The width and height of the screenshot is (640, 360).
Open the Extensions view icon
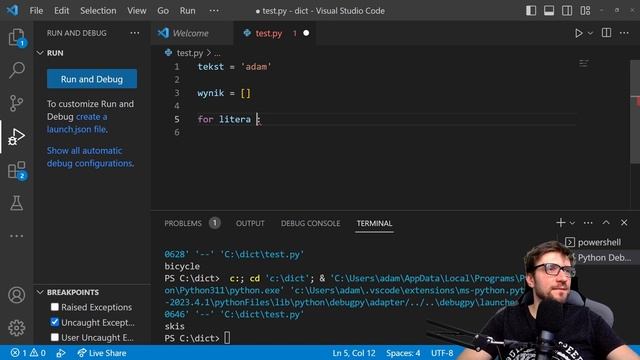[x=16, y=170]
